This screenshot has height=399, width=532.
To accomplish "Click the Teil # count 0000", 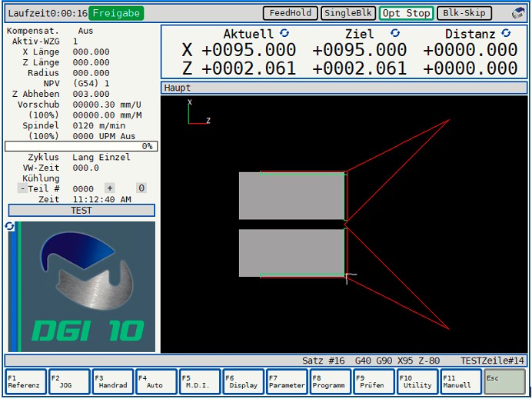I will click(83, 188).
